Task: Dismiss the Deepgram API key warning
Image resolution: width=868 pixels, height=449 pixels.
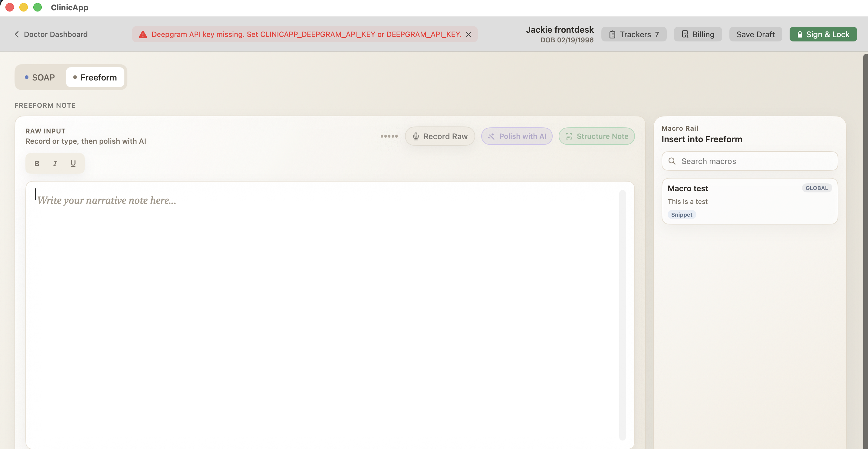Action: (469, 34)
